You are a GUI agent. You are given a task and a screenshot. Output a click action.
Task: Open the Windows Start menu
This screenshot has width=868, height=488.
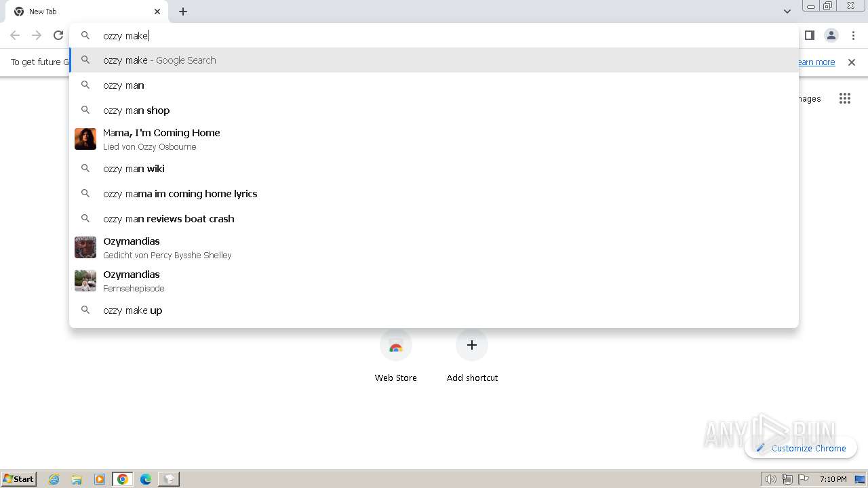pos(19,479)
